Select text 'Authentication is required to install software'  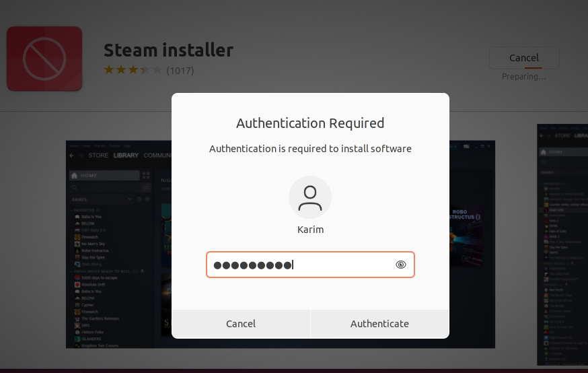click(x=310, y=149)
